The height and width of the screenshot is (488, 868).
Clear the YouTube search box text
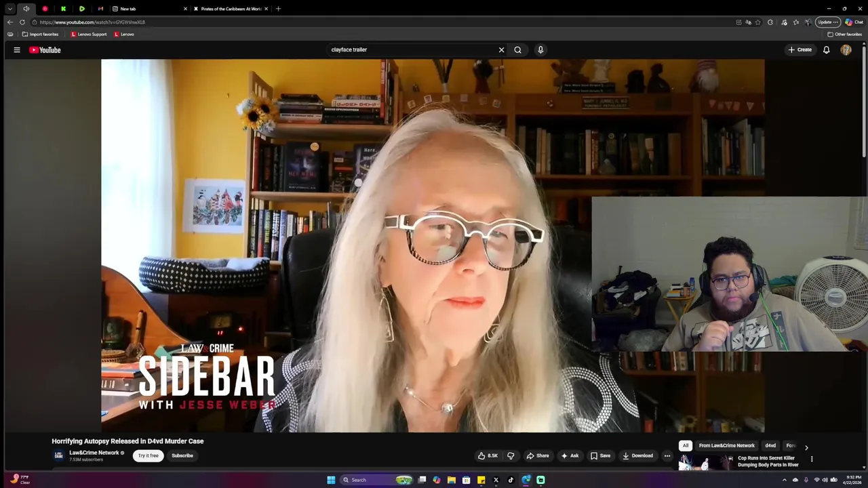click(502, 49)
